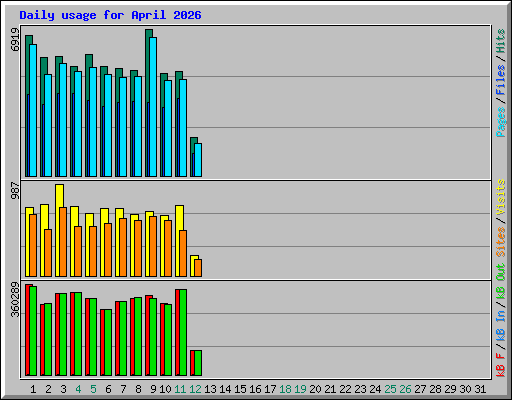Image resolution: width=512 pixels, height=400 pixels.
Task: Click day 8 on the x-axis
Action: tap(138, 389)
